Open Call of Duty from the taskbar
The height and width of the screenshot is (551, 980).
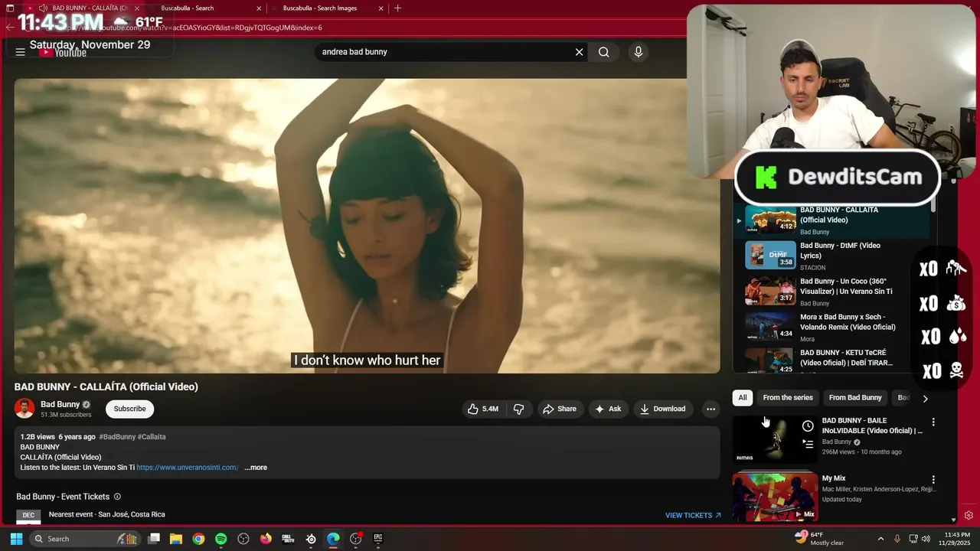[x=288, y=539]
